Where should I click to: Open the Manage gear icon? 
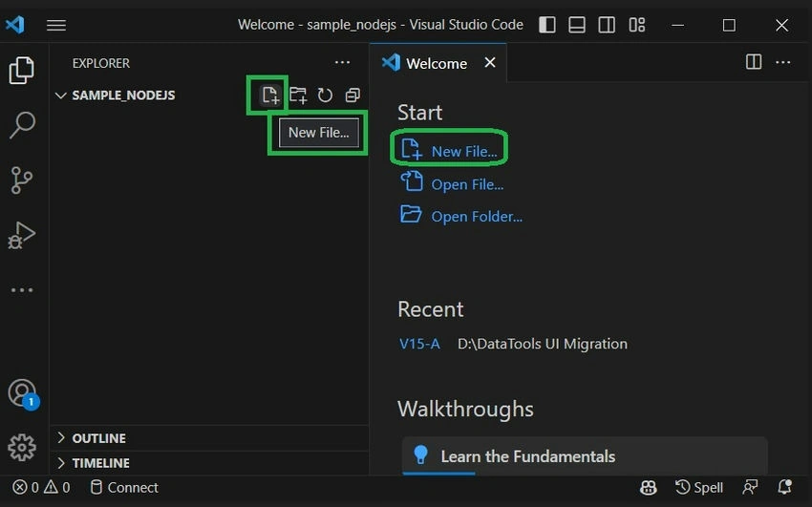tap(22, 448)
